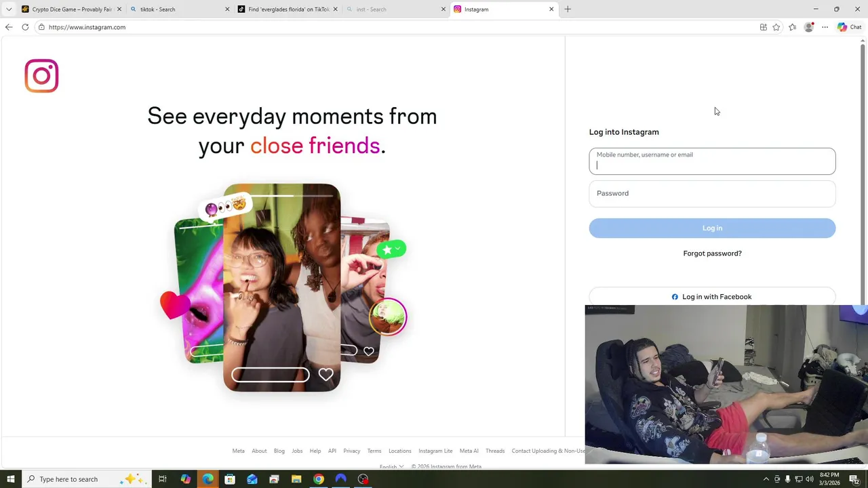Open the favorites list icon

(x=793, y=27)
